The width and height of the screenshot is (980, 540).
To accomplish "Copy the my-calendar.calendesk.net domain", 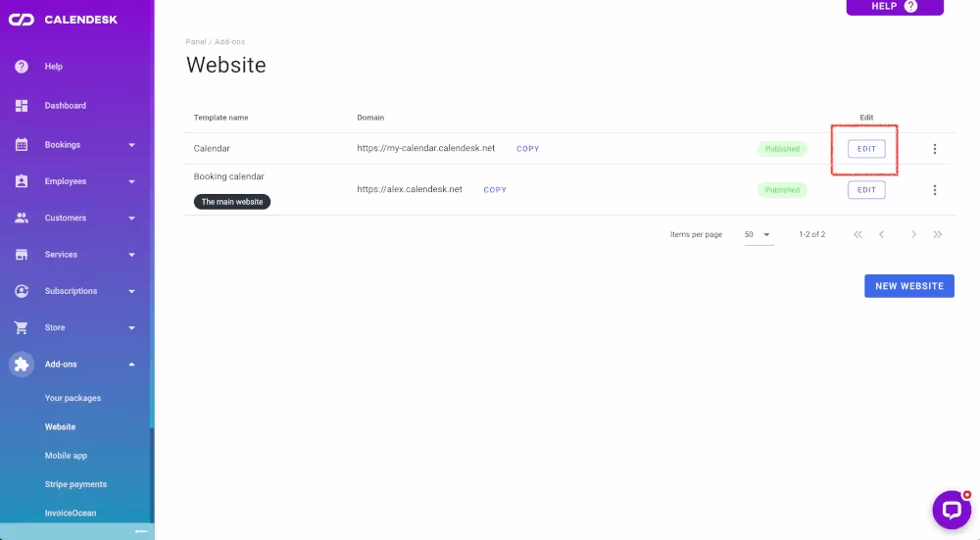I will pos(527,149).
